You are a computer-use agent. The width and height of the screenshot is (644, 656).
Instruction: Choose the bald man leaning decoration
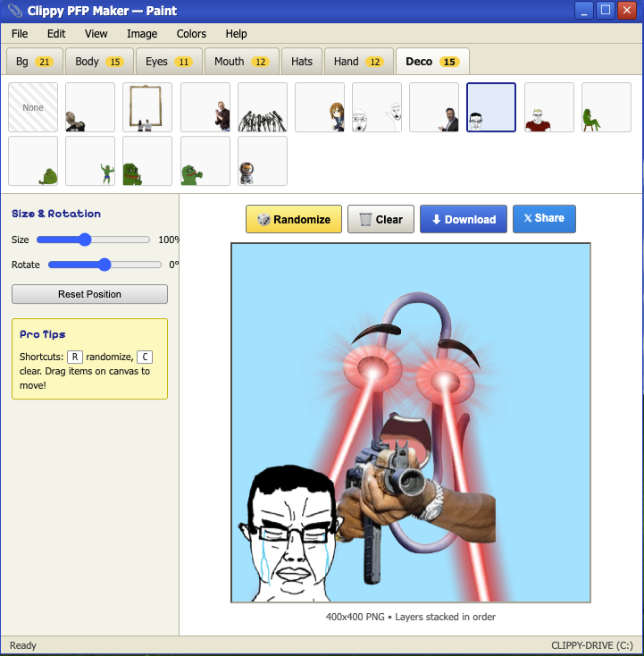point(90,107)
